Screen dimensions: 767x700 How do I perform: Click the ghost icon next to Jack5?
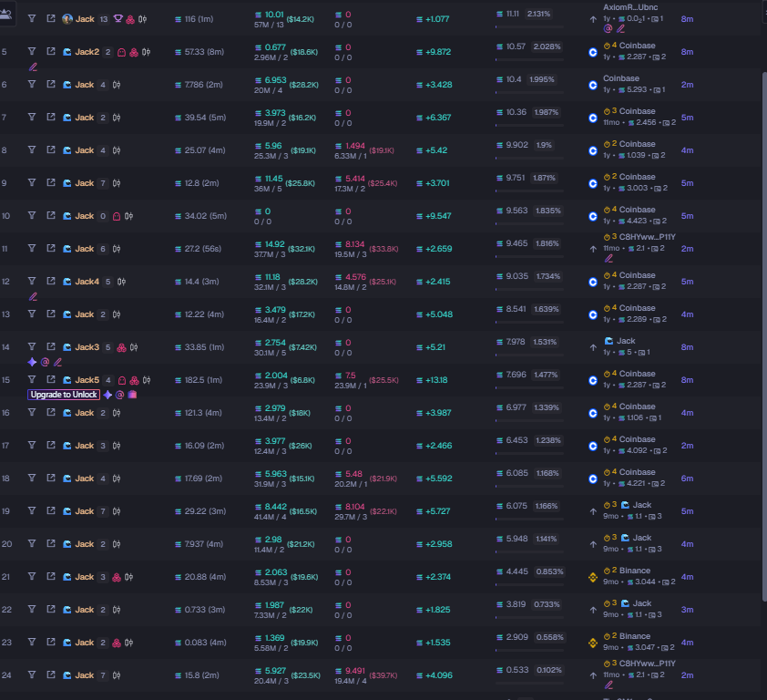(122, 380)
